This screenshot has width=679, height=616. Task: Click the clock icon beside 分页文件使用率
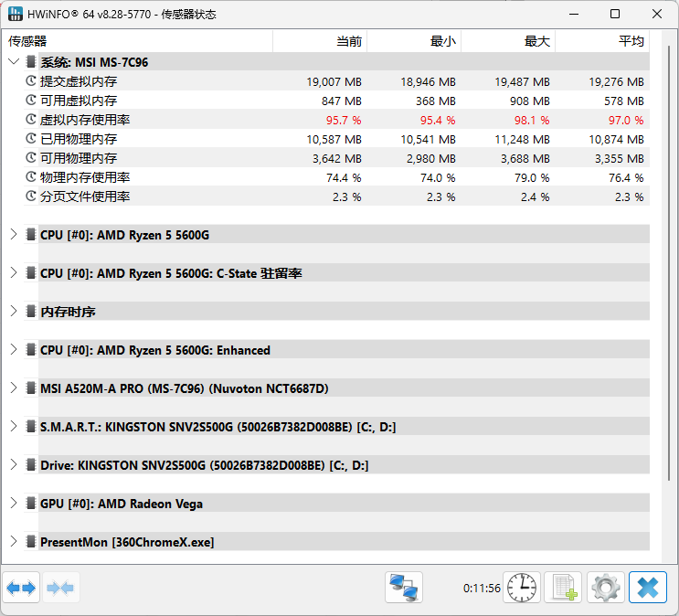pos(31,196)
